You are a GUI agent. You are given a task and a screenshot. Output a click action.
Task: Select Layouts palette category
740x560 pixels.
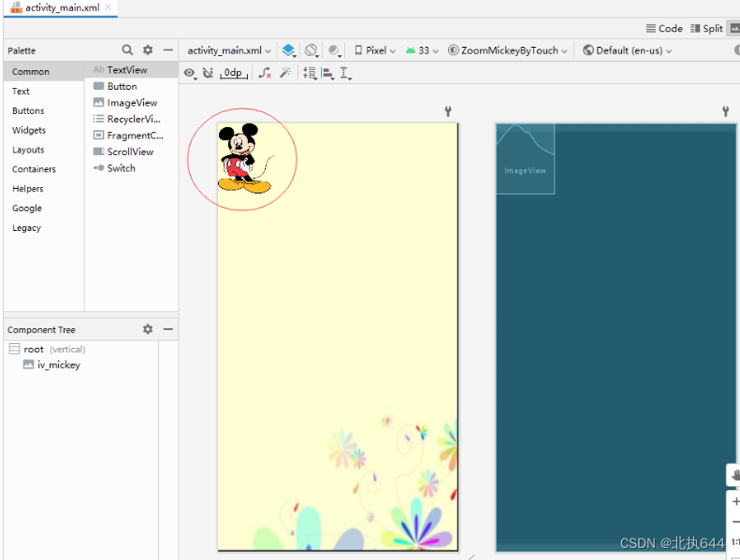(x=44, y=150)
